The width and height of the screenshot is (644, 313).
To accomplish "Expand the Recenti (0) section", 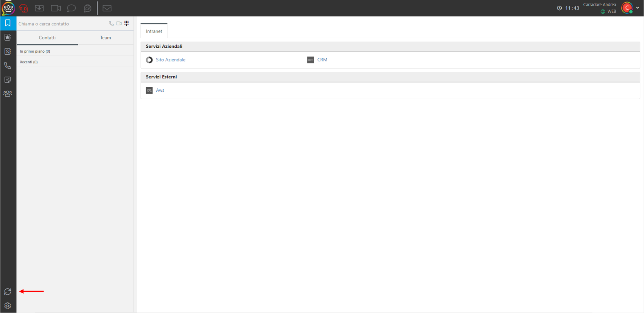I will tap(75, 62).
